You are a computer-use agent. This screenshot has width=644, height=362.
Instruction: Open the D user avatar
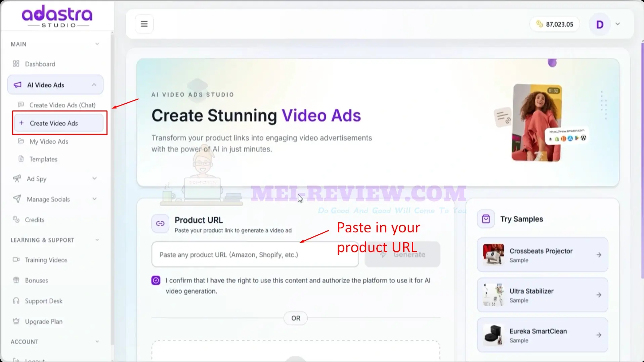(600, 24)
